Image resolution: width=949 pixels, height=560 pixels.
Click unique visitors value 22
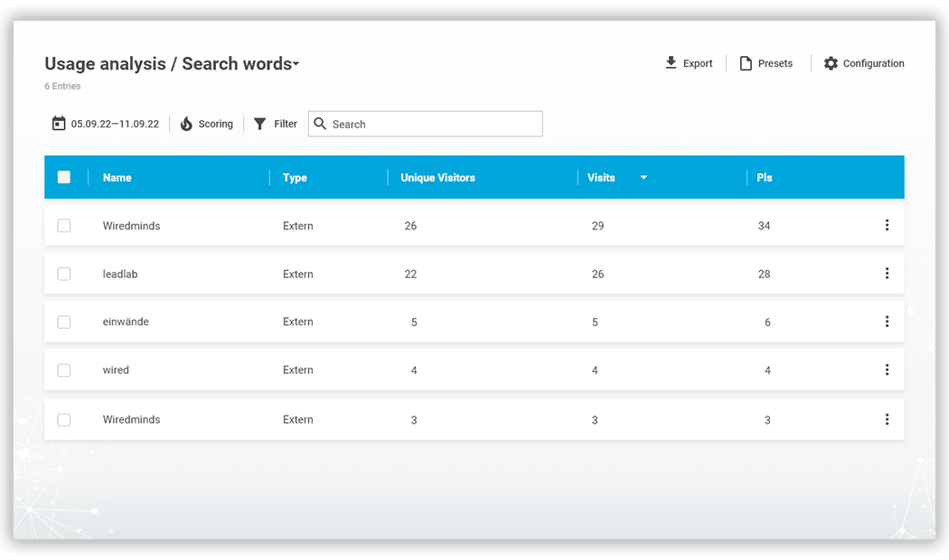(410, 274)
